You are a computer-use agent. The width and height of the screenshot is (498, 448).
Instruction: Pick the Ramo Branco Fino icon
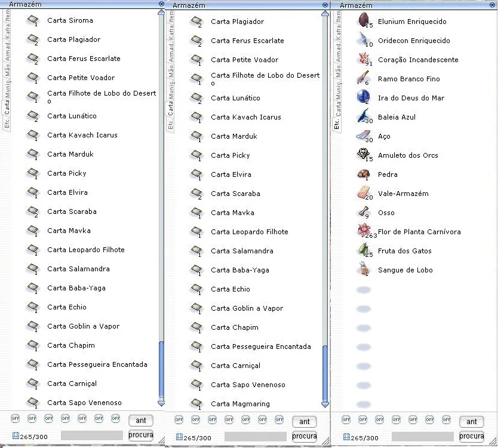pos(363,78)
